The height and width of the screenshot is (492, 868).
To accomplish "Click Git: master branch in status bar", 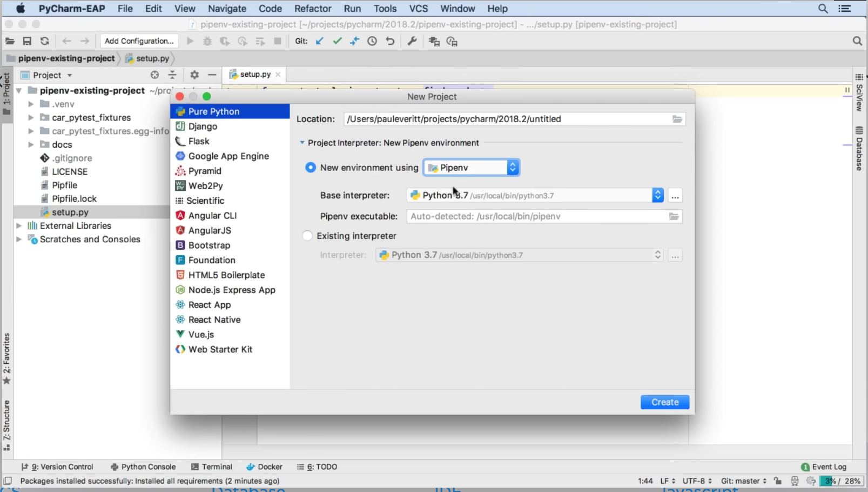I will pos(744,481).
